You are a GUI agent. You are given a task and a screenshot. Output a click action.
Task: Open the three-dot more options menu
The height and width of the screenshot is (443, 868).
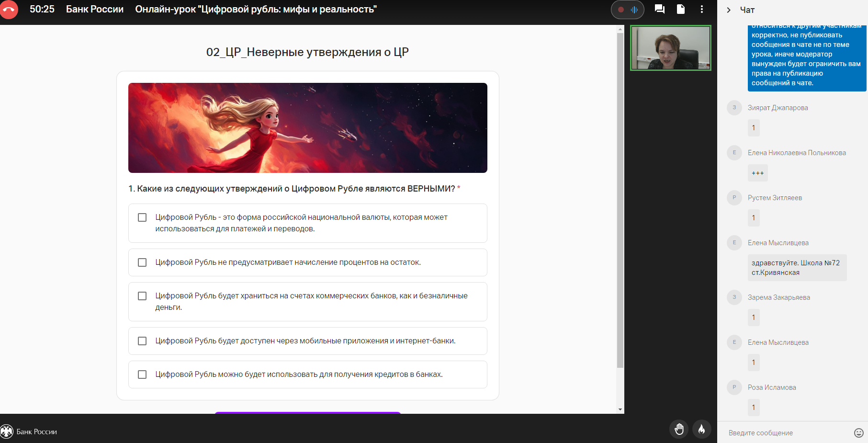coord(702,9)
